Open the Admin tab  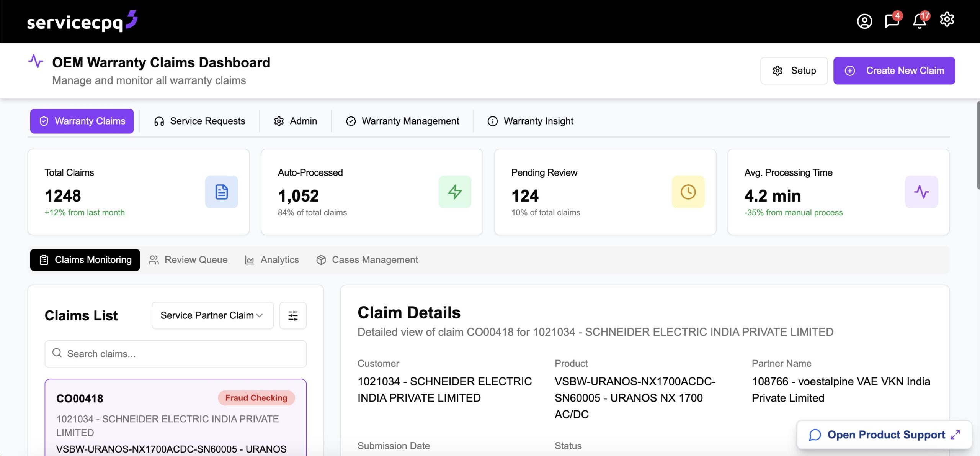click(x=295, y=121)
